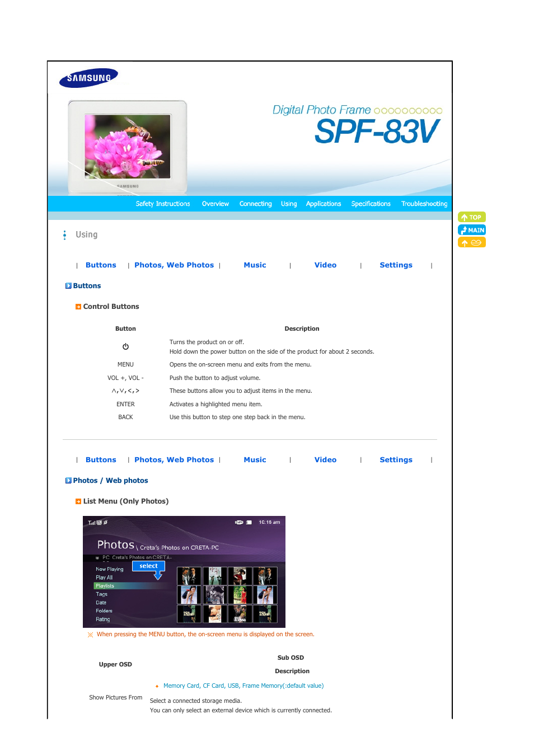The image size is (534, 756).
Task: Click the blue arrow icon beside Photos / Web photos
Action: point(68,481)
